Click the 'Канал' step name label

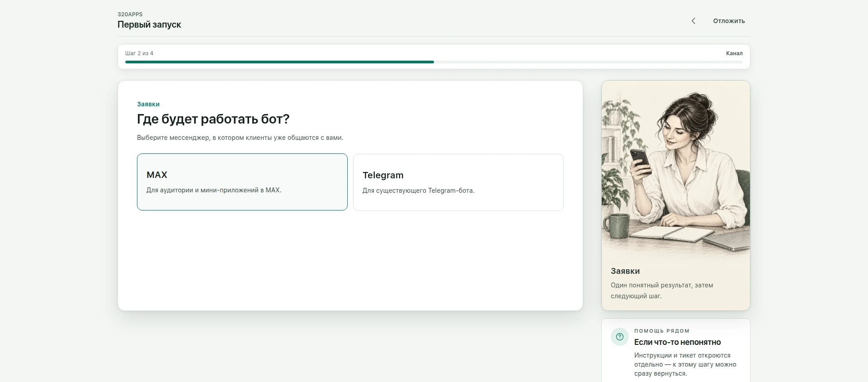[734, 53]
